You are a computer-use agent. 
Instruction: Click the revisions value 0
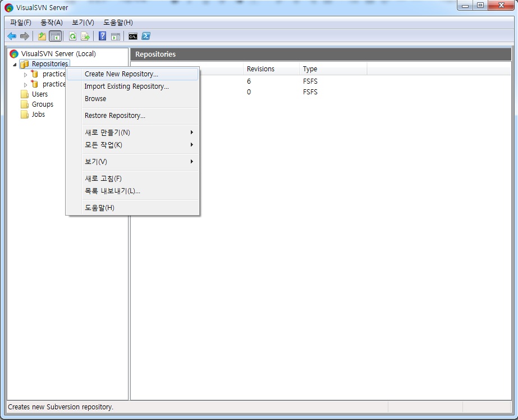[249, 92]
